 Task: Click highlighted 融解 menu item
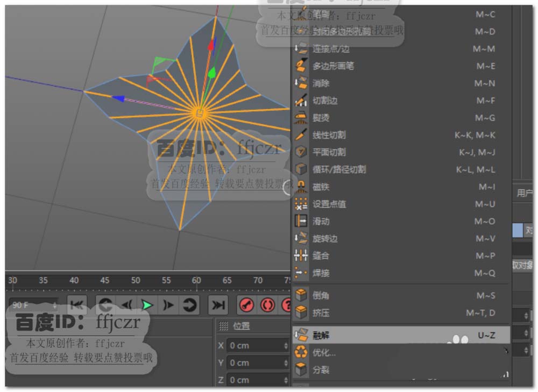401,335
